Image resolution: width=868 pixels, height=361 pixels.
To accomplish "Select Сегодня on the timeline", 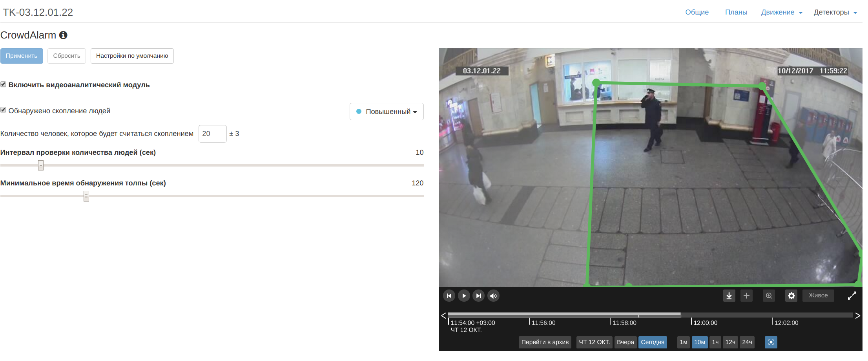I will click(x=653, y=342).
